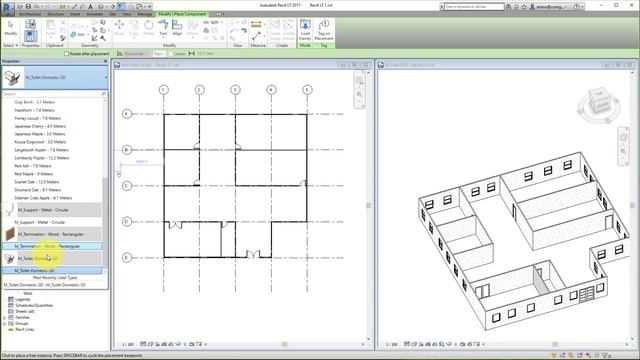Select the highlighted M_Termination - Wood - Rectangular type
Image resolution: width=640 pixels, height=360 pixels.
pos(52,247)
